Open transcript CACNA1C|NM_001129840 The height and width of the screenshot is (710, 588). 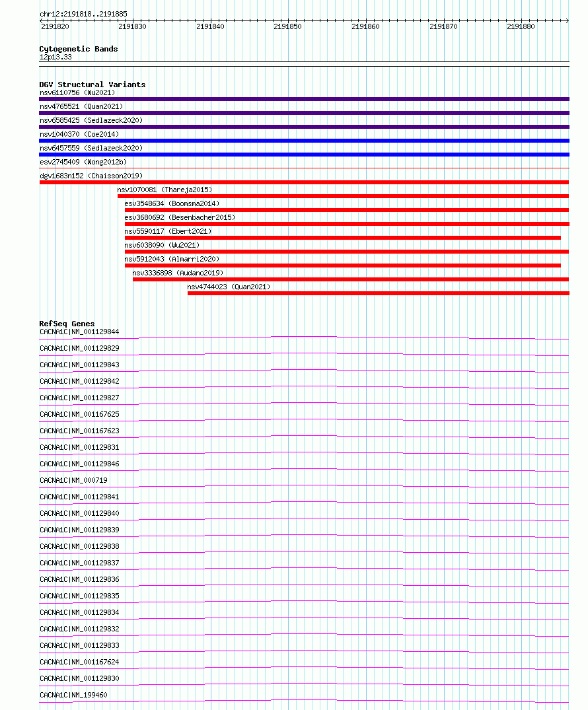(79, 513)
